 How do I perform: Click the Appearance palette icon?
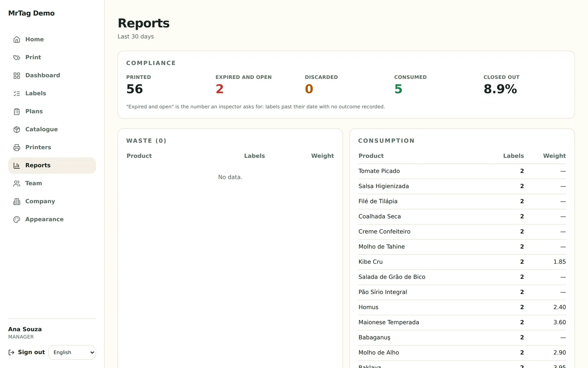17,219
